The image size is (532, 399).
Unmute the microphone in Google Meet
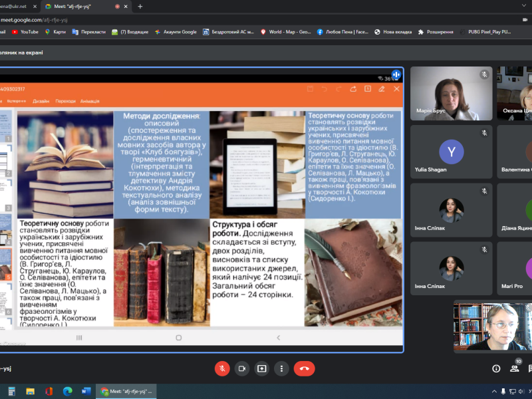(221, 368)
